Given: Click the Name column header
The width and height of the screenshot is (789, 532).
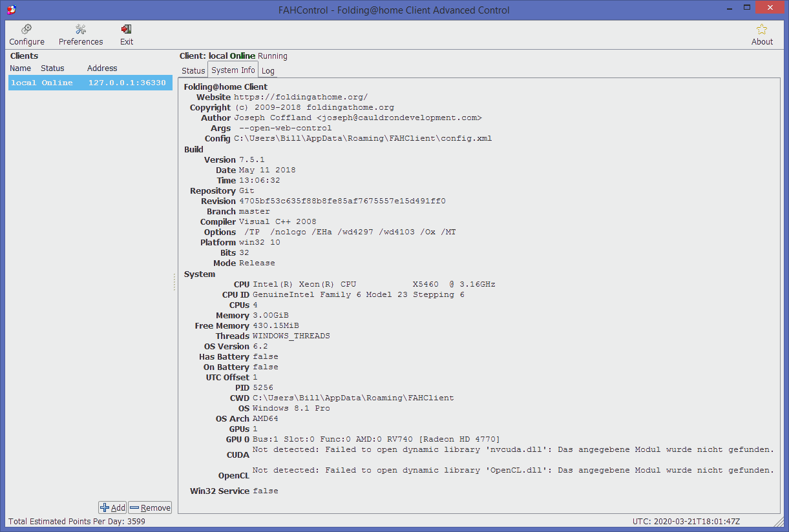Looking at the screenshot, I should [21, 68].
